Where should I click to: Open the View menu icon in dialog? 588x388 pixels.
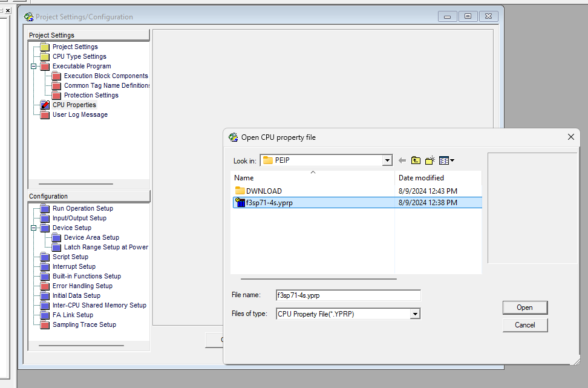(446, 160)
